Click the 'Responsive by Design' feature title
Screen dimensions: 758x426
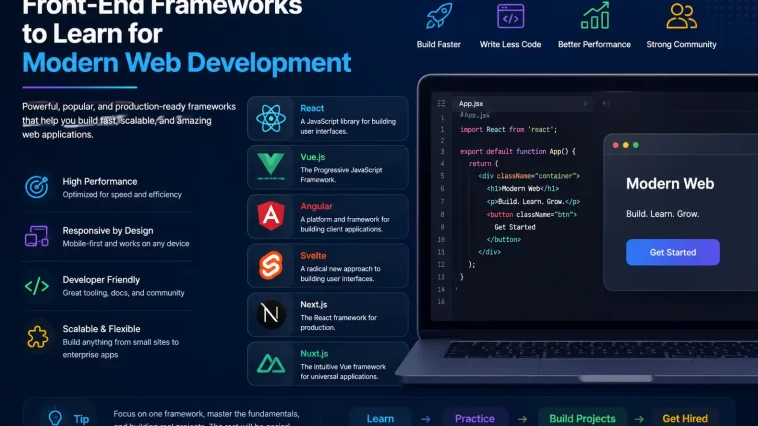(108, 231)
